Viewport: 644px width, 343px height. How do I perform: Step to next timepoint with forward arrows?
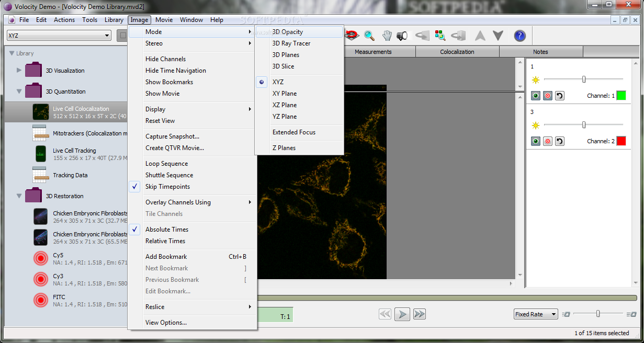(x=420, y=314)
